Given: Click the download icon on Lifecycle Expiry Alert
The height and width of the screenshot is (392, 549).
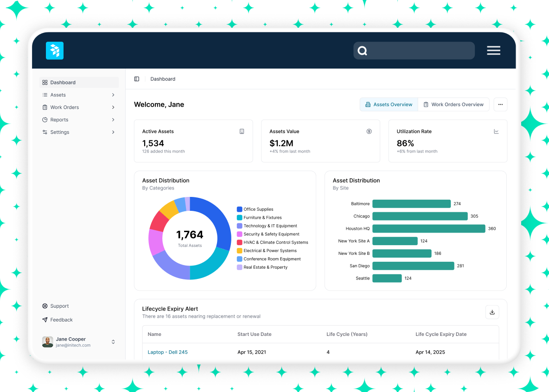Looking at the screenshot, I should [492, 312].
